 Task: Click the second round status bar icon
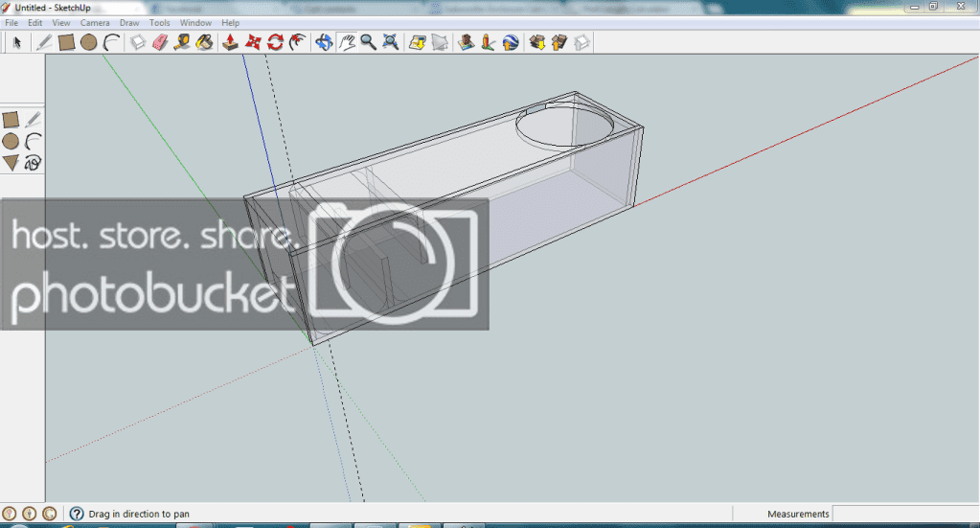click(x=30, y=514)
